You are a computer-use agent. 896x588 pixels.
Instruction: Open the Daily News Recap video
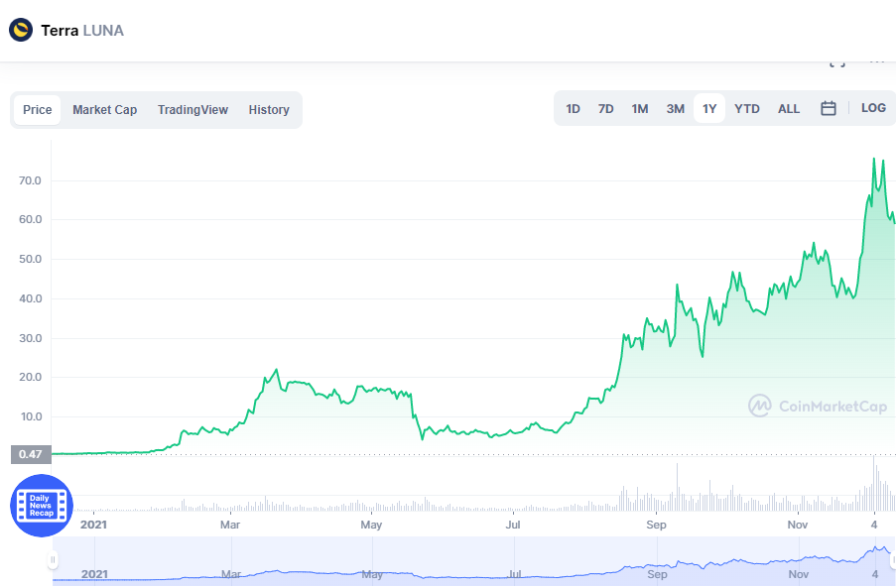pos(41,506)
